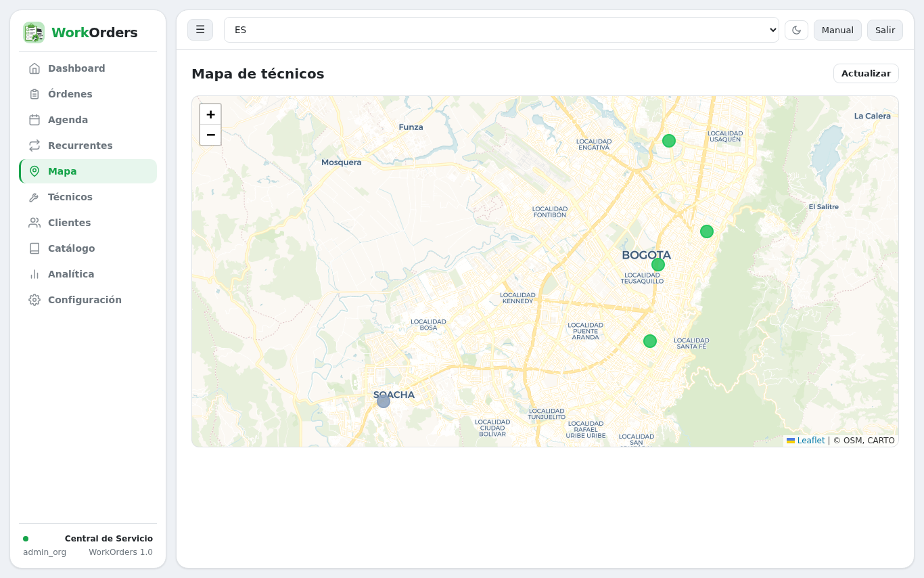
Task: Select the green marker east of Teusaquillo
Action: point(707,231)
